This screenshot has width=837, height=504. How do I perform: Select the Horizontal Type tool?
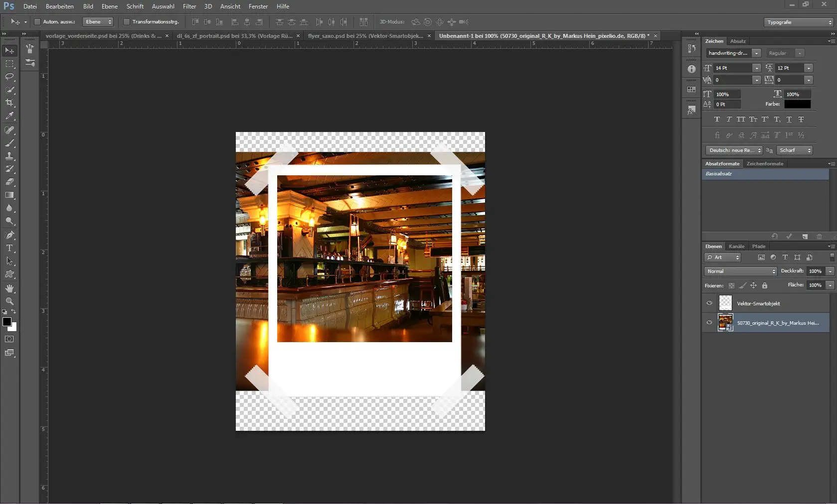(9, 248)
